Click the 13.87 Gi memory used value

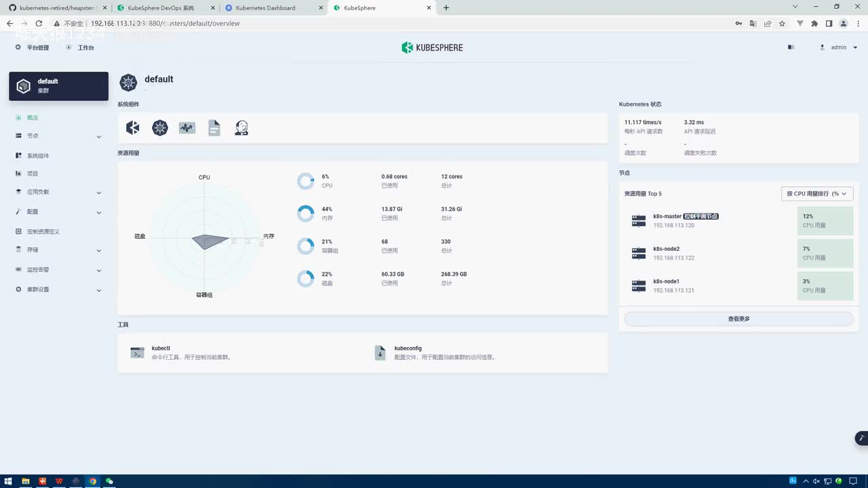392,209
